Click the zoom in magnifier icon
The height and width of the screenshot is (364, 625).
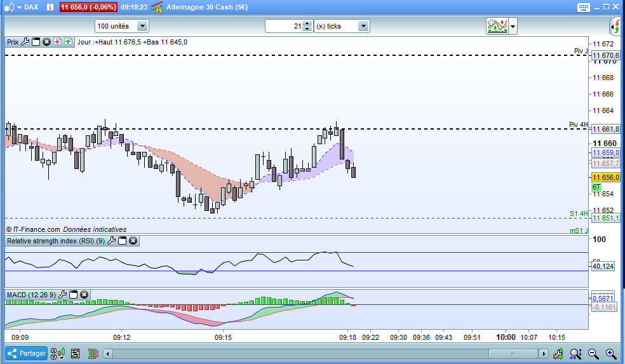[611, 354]
